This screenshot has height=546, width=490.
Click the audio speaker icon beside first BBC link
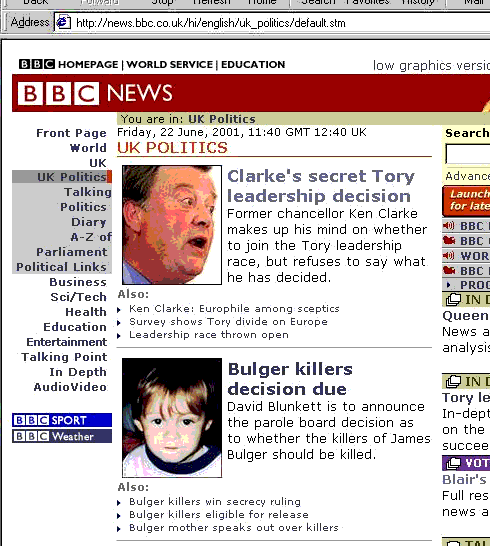point(449,226)
